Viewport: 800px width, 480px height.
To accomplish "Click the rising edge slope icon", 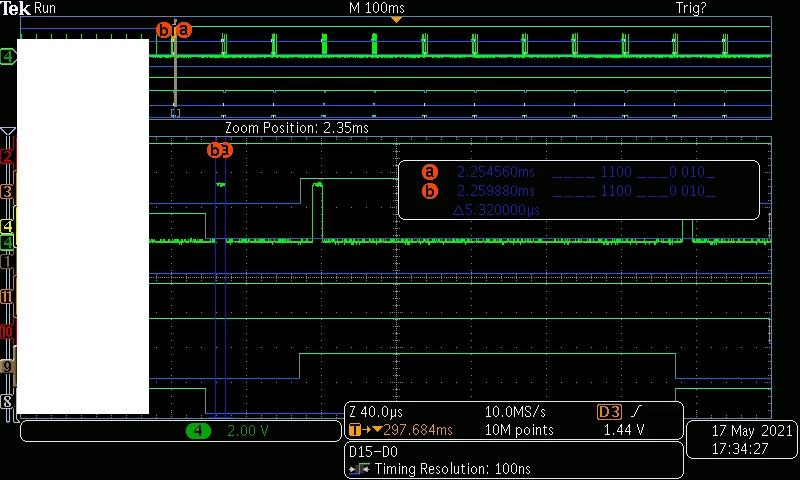I will [x=636, y=411].
